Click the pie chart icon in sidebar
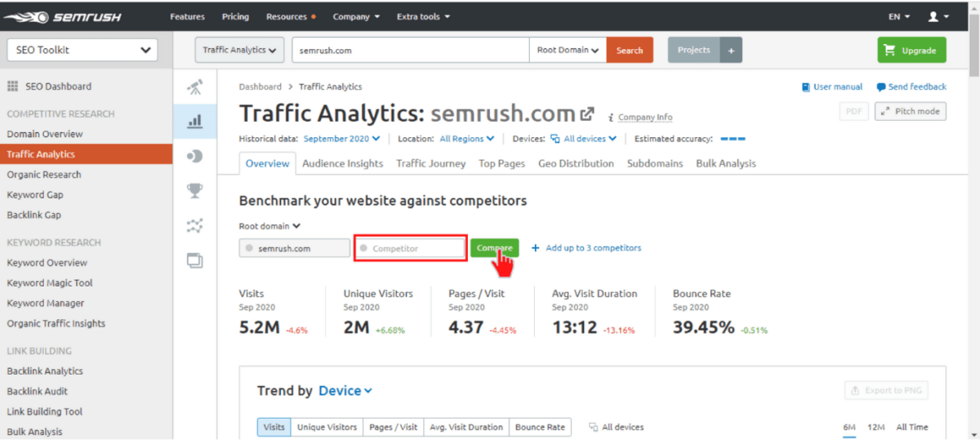This screenshot has width=980, height=440. pyautogui.click(x=194, y=156)
